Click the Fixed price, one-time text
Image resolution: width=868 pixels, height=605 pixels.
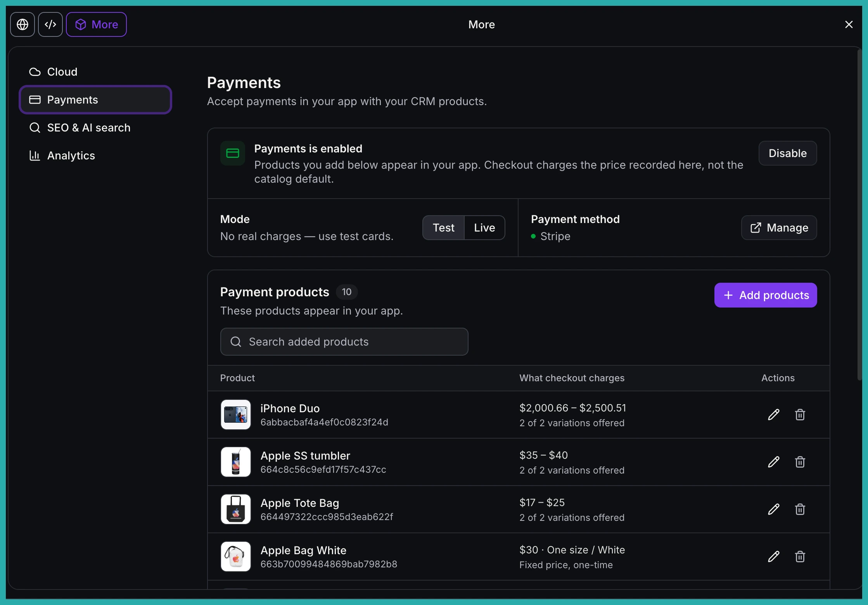pos(566,565)
